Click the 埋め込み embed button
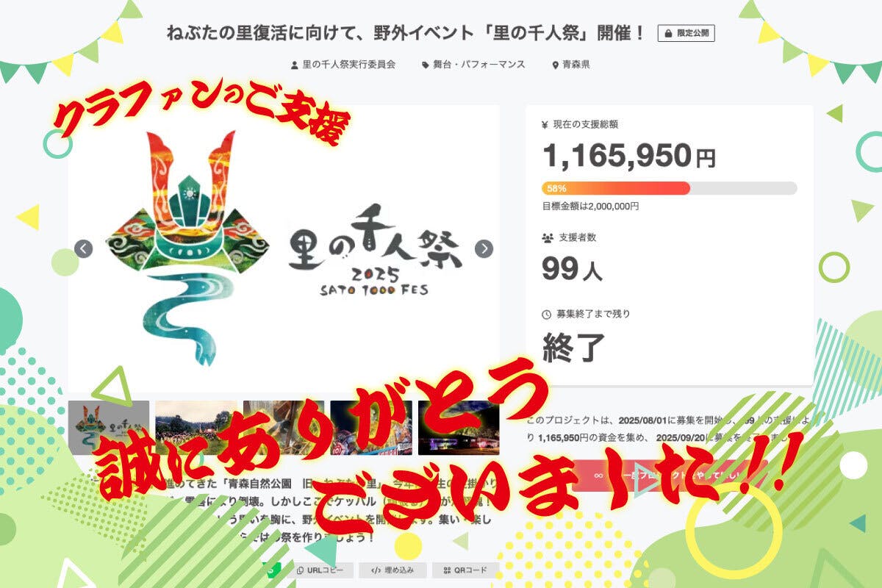The image size is (882, 588). [x=393, y=570]
